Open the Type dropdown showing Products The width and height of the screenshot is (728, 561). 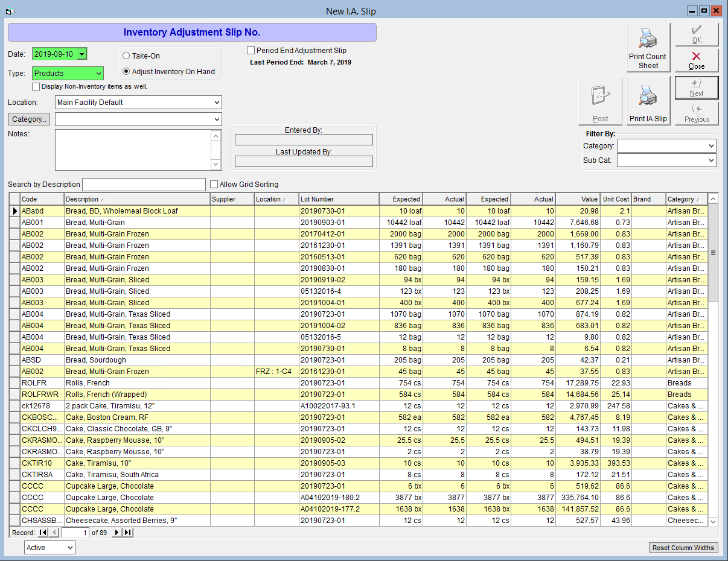[98, 74]
